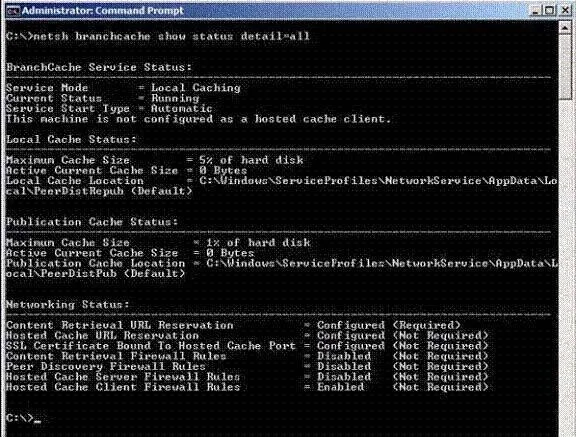The height and width of the screenshot is (437, 576).
Task: Click the scrollbar up arrow
Action: coord(565,28)
